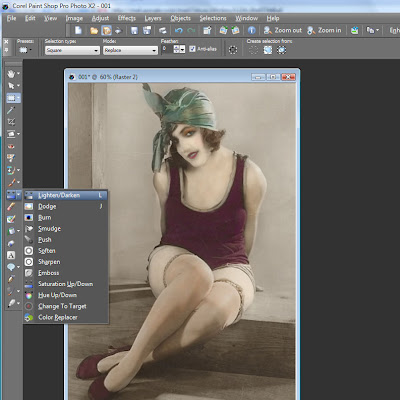The height and width of the screenshot is (400, 400).
Task: Expand the Straighten tool flyout arrow
Action: [18, 134]
